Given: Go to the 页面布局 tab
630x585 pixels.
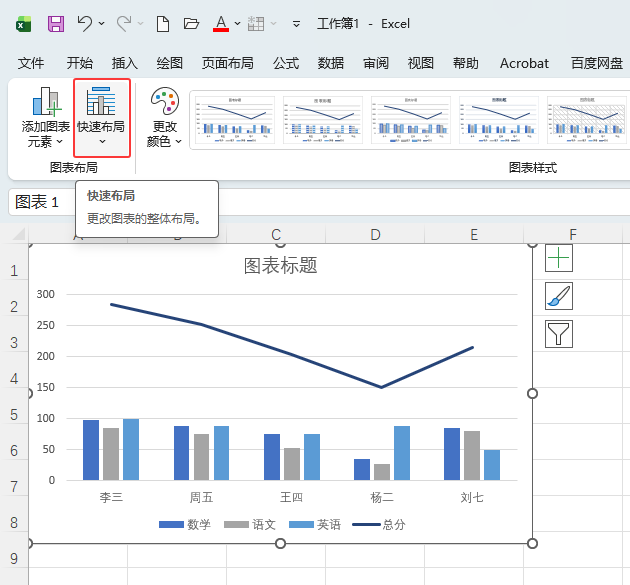Looking at the screenshot, I should coord(227,63).
